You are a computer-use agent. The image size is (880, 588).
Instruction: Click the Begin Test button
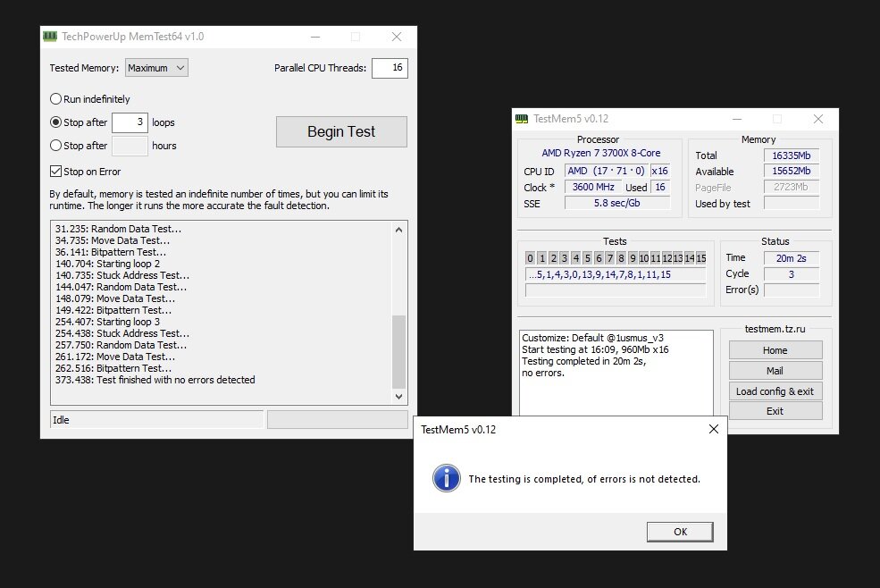341,131
